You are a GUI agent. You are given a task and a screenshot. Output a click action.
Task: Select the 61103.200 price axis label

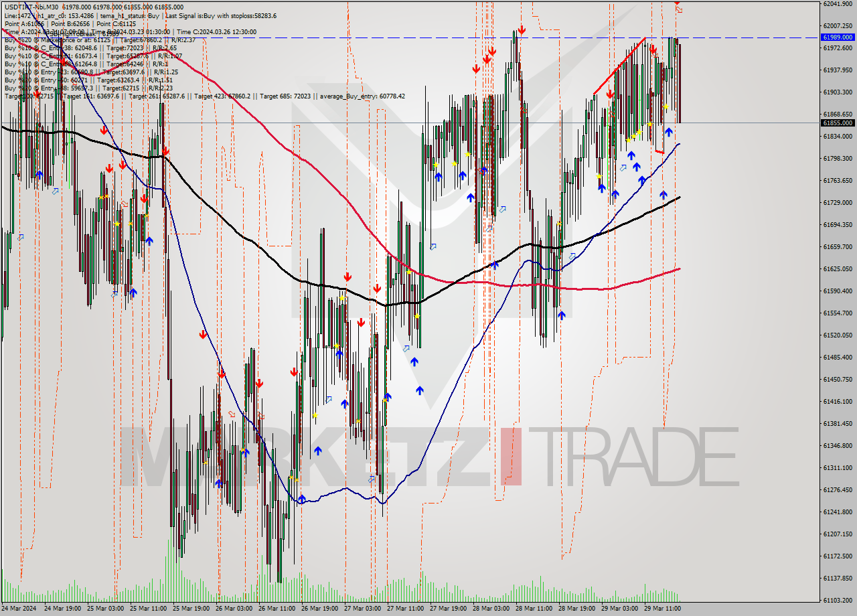838,600
